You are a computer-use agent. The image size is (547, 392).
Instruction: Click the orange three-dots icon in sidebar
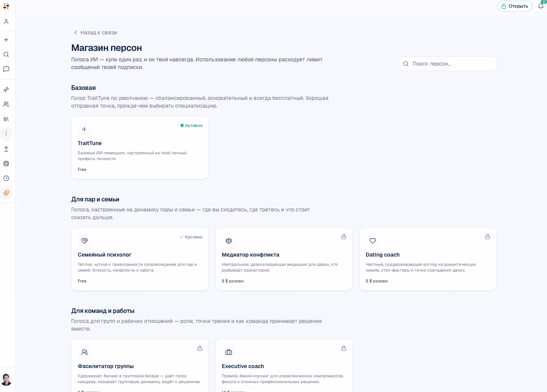pyautogui.click(x=6, y=133)
